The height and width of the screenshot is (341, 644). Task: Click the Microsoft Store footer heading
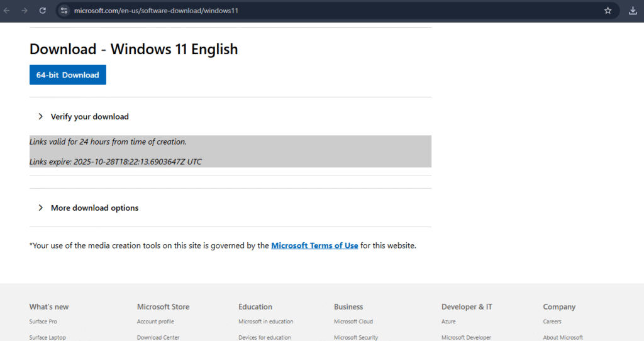pos(163,307)
